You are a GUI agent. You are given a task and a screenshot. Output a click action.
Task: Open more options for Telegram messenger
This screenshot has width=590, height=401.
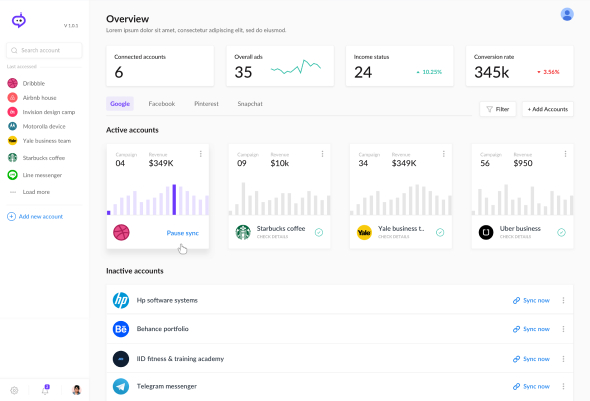[x=563, y=386]
